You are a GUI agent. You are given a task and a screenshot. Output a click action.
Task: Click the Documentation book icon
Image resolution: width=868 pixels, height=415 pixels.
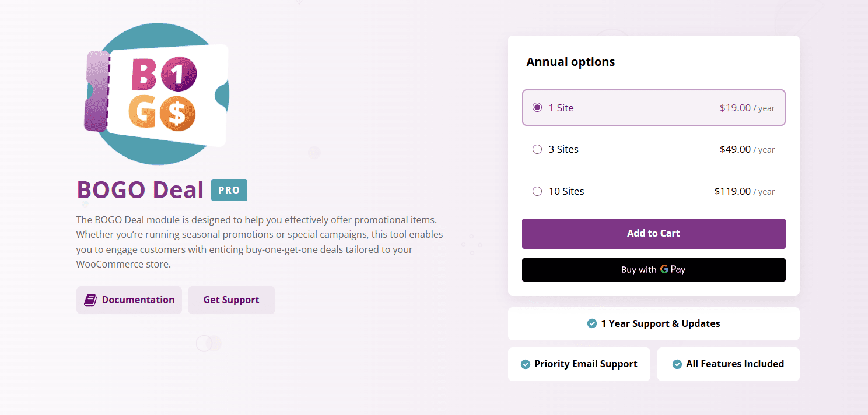coord(90,300)
